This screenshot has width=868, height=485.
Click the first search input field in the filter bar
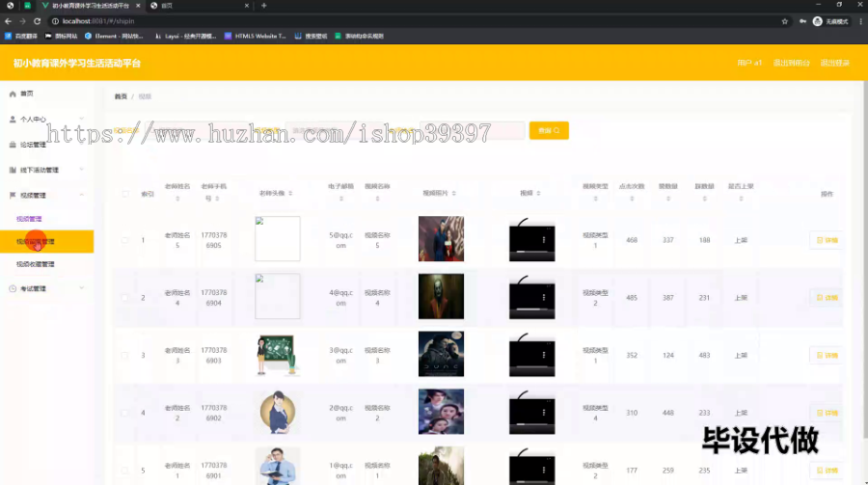pos(197,131)
